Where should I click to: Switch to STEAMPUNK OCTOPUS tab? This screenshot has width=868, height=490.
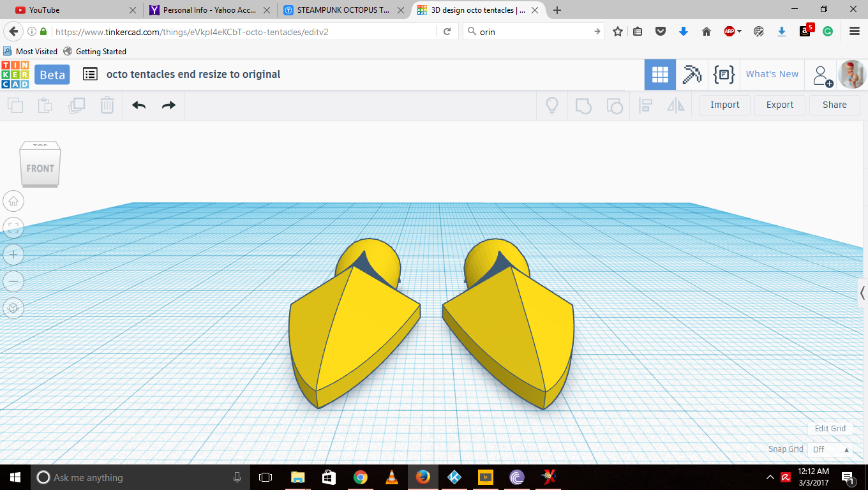point(343,10)
